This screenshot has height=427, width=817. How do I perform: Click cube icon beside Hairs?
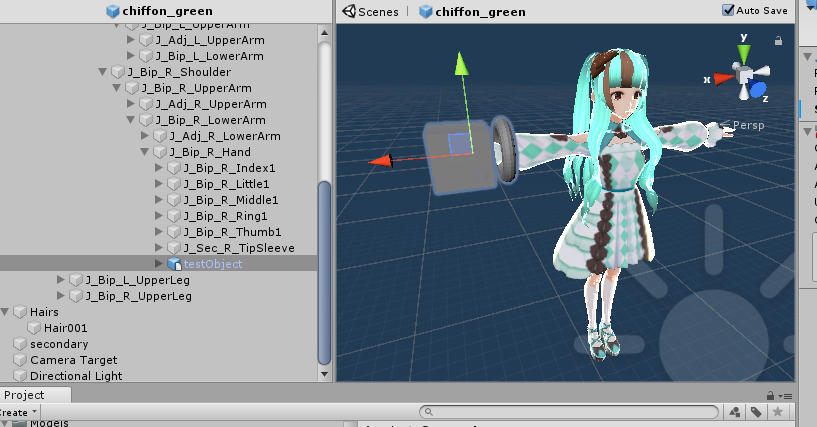(x=20, y=312)
